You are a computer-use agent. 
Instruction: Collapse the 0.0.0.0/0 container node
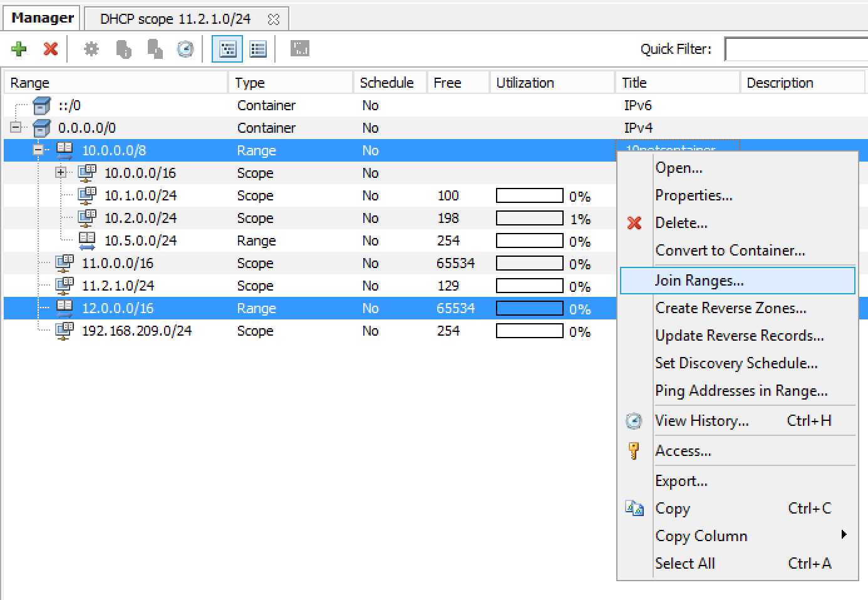[x=16, y=128]
